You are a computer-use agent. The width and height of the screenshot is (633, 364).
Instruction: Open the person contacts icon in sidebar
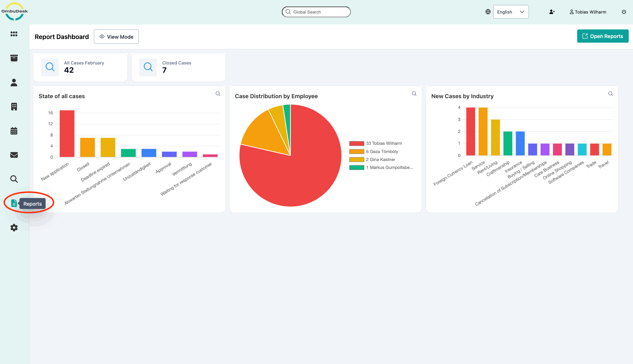click(14, 82)
